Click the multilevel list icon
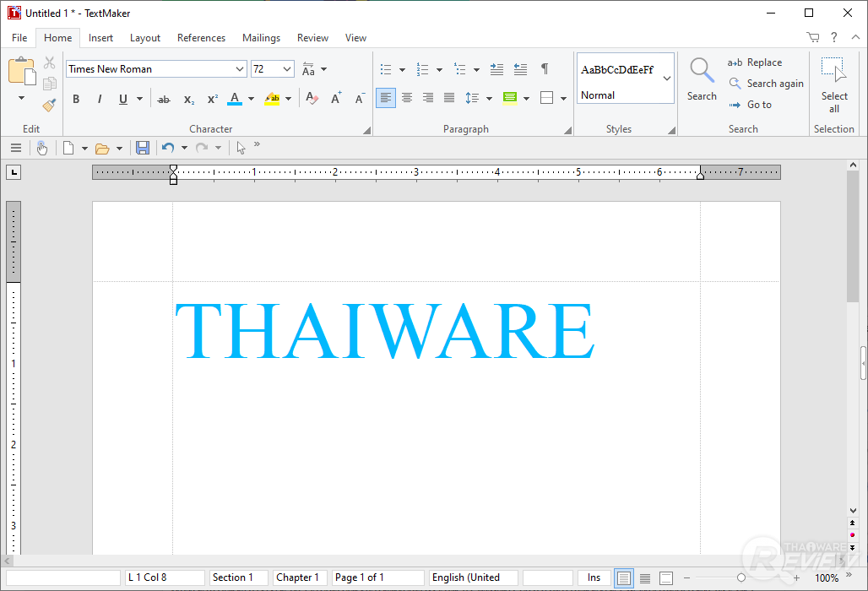The height and width of the screenshot is (591, 868). 460,69
